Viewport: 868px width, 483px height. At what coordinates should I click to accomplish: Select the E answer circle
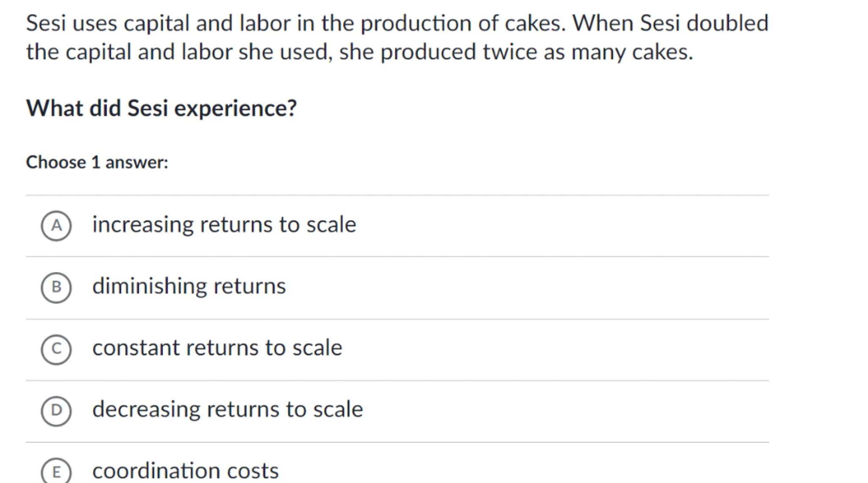pyautogui.click(x=56, y=472)
